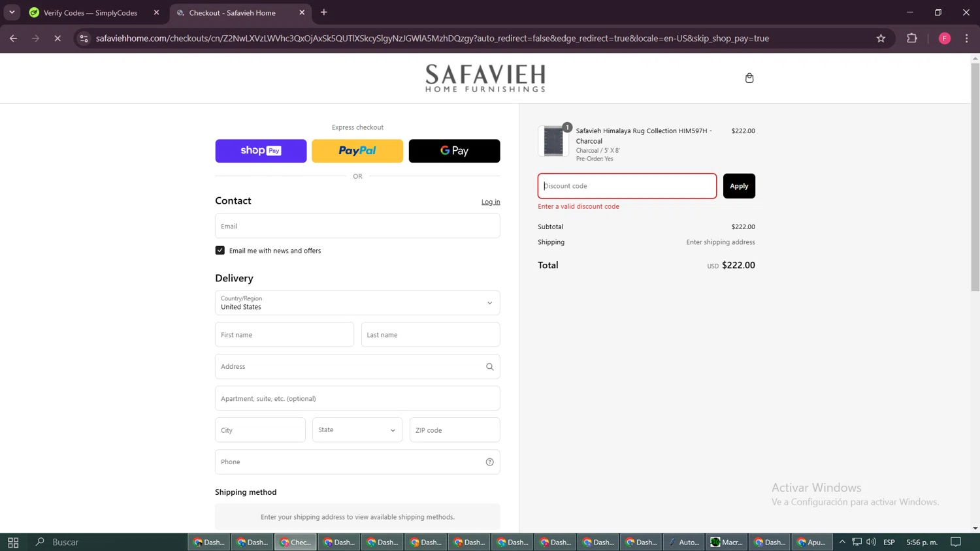Open the tab search dropdown arrow

(12, 12)
